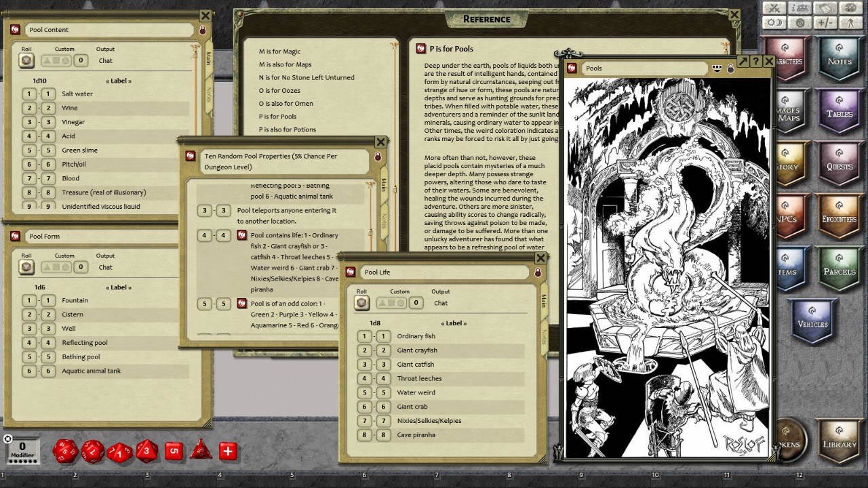
Task: Click the lock icon on Pool Content window
Action: pyautogui.click(x=202, y=30)
